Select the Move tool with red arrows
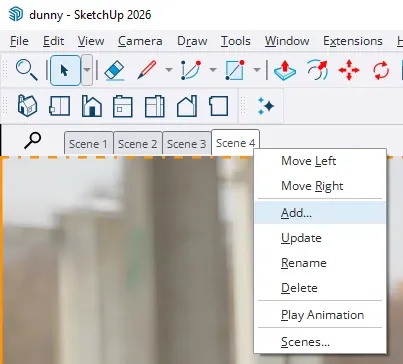This screenshot has width=403, height=364. click(349, 70)
